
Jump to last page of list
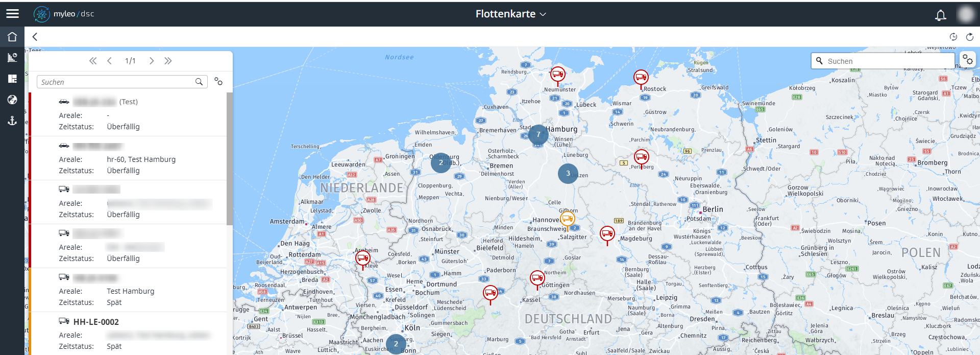tap(168, 61)
